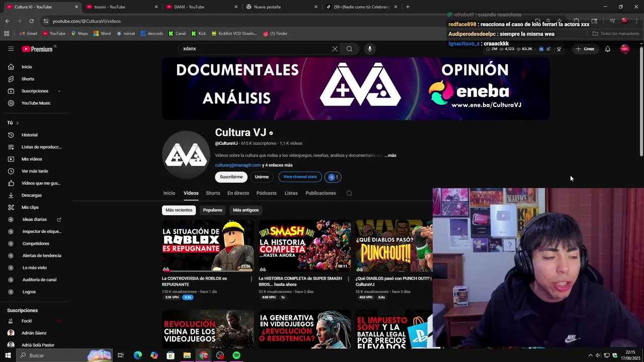This screenshot has width=644, height=362.
Task: Switch to Publicaciones tab
Action: click(320, 193)
